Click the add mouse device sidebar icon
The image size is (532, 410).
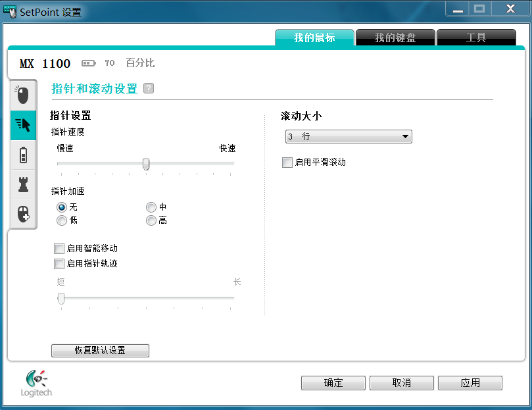click(23, 214)
